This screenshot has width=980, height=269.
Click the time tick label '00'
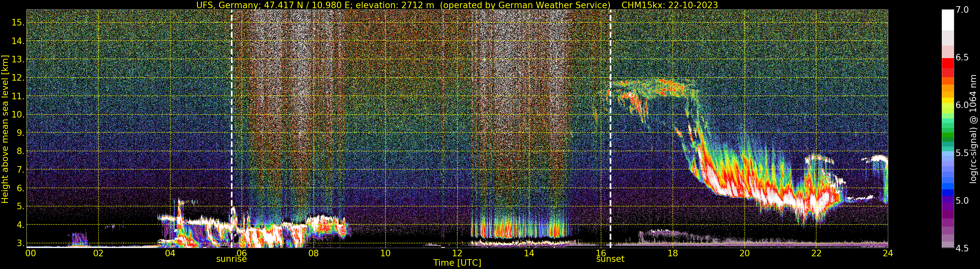[30, 253]
